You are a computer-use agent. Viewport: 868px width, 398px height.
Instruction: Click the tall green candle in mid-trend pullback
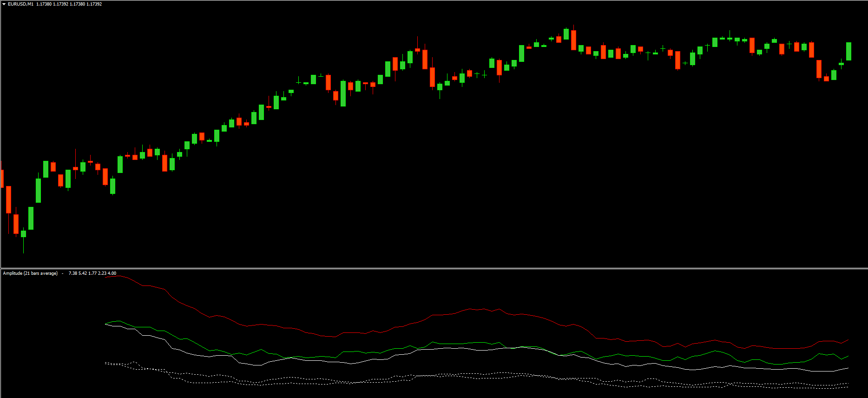[343, 93]
